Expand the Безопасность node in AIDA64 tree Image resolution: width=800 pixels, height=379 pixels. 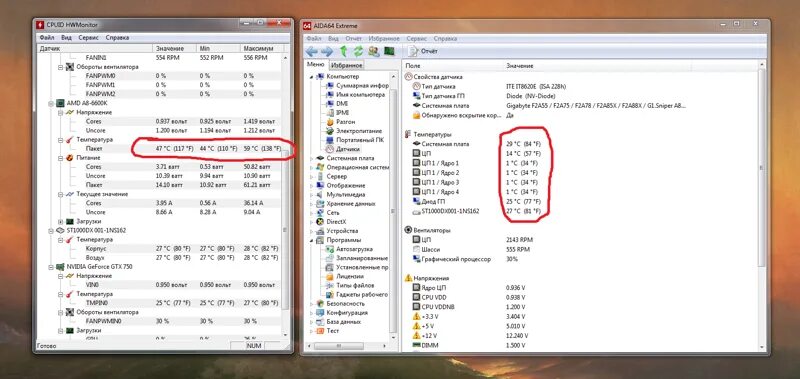(313, 304)
